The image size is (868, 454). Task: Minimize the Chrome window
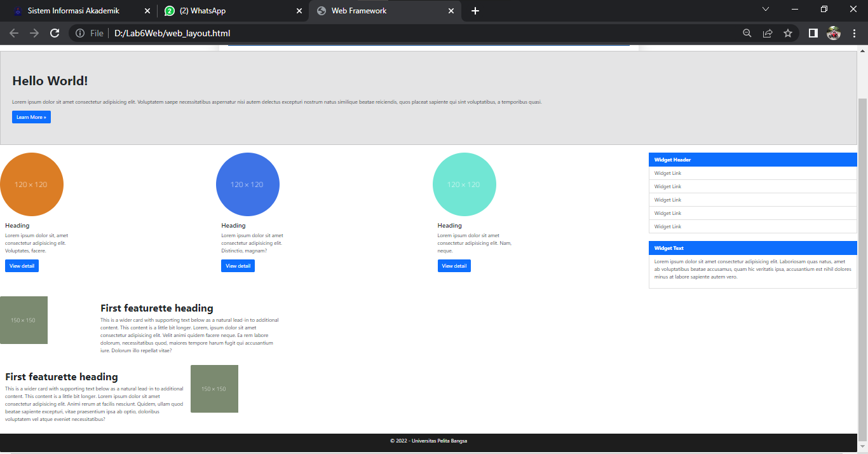pyautogui.click(x=795, y=9)
